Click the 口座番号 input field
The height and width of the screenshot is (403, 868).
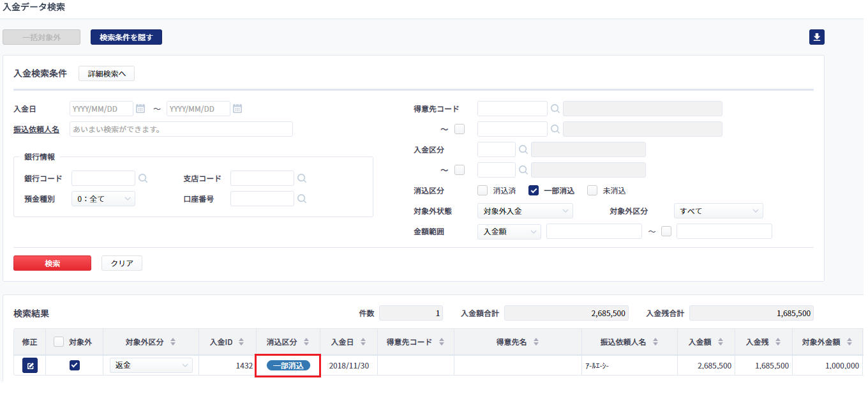tap(262, 199)
